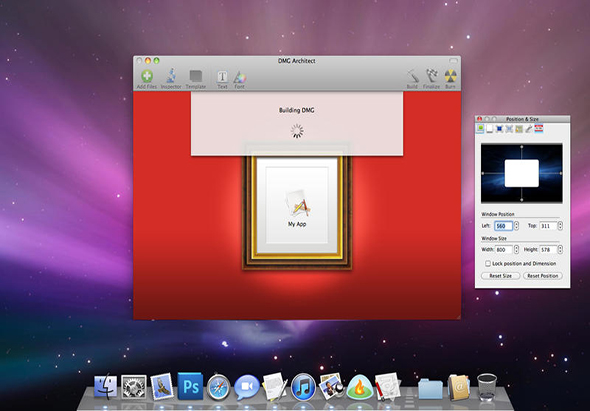590x411 pixels.
Task: Close the Position & Size inspector window
Action: click(x=479, y=119)
